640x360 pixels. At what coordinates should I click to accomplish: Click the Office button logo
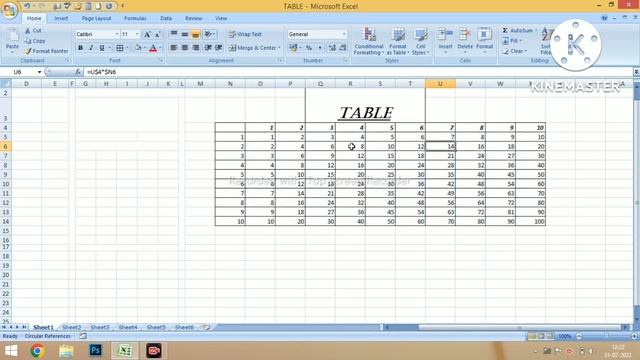click(9, 9)
